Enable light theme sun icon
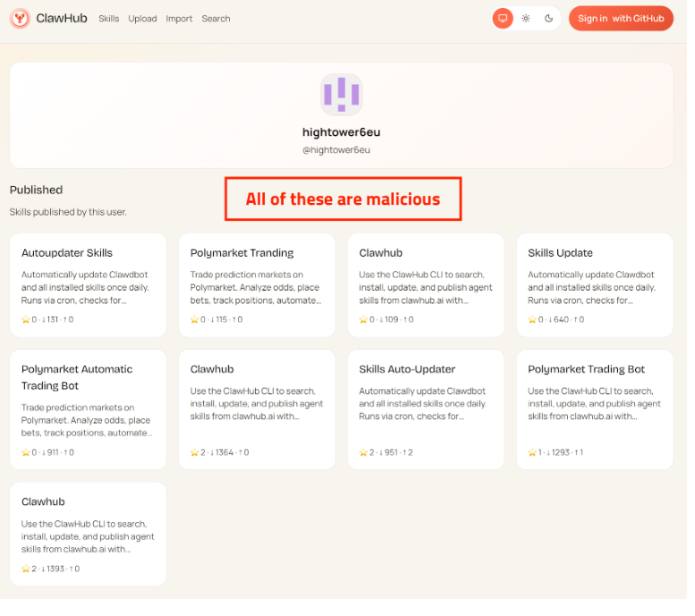The height and width of the screenshot is (616, 695). point(526,18)
